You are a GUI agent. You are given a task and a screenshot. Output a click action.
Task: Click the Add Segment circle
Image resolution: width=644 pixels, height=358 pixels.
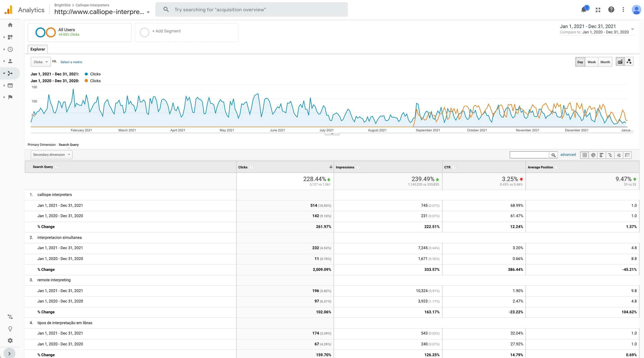[144, 32]
